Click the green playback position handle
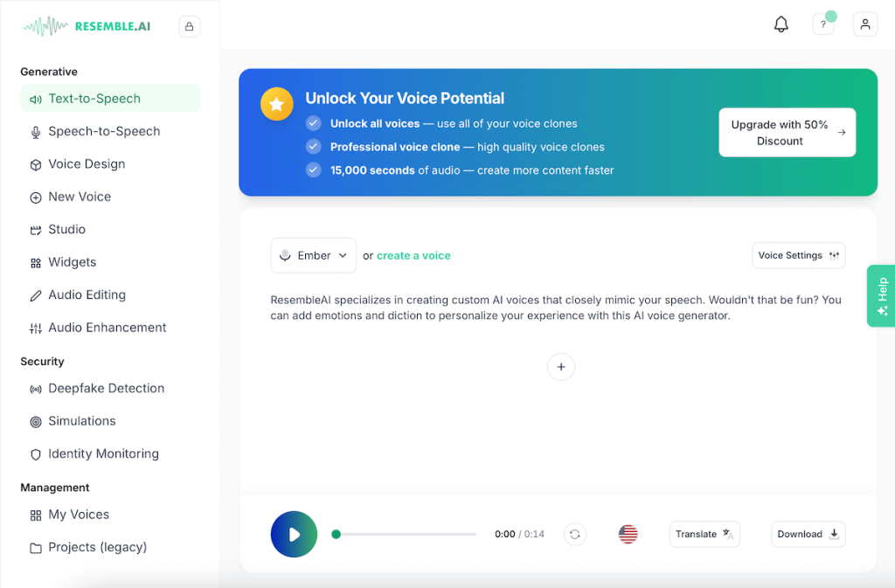Image resolution: width=895 pixels, height=588 pixels. (336, 535)
